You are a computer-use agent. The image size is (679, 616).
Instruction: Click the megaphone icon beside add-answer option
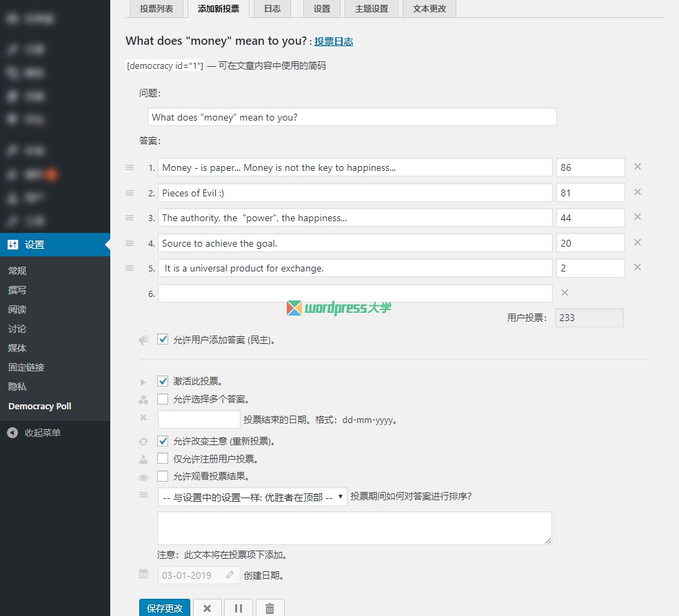coord(143,340)
